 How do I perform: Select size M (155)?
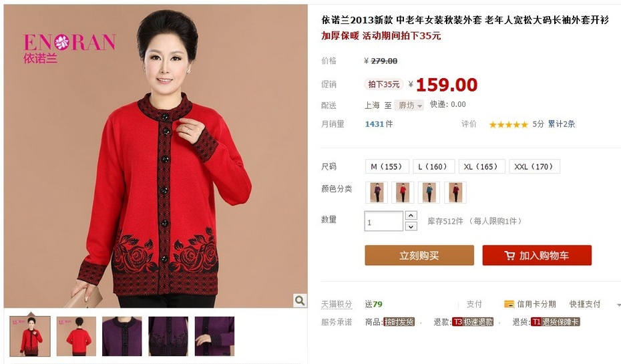[x=386, y=166]
